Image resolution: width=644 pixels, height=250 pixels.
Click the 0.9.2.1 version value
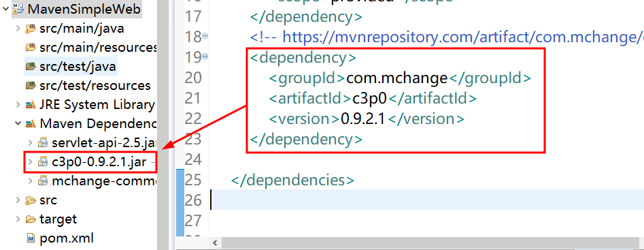[x=363, y=119]
